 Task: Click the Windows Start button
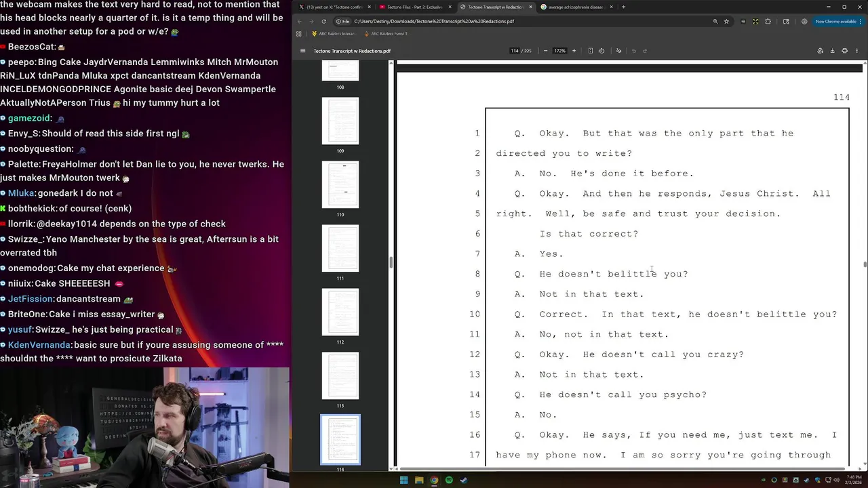[x=403, y=480]
